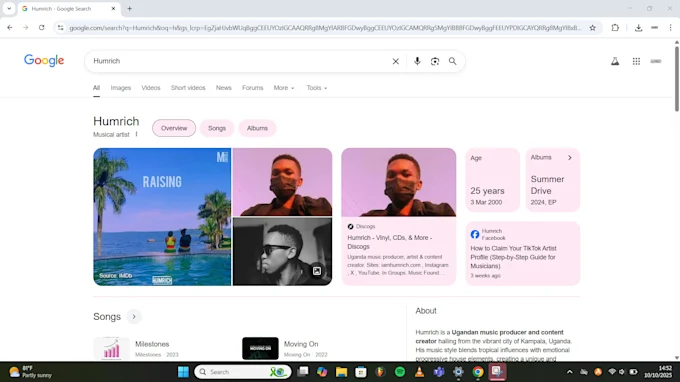Switch to the Short videos tab
The width and height of the screenshot is (680, 382).
[x=188, y=88]
